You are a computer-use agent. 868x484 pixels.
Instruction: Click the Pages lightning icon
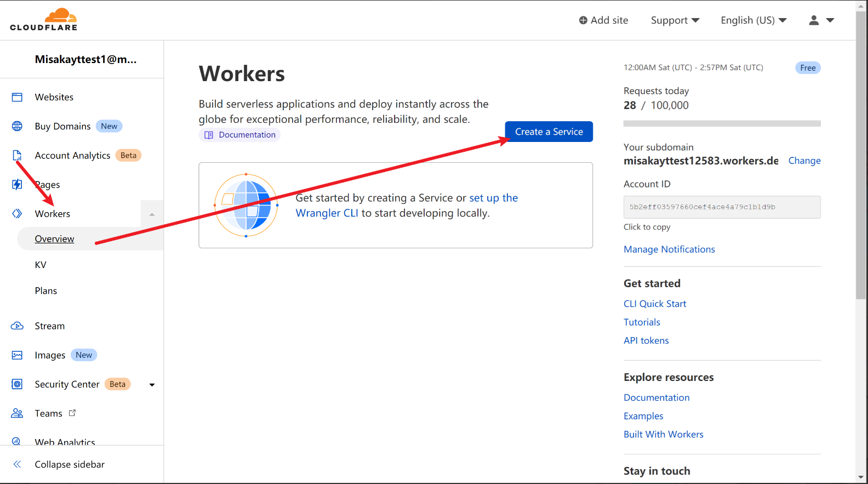[17, 184]
